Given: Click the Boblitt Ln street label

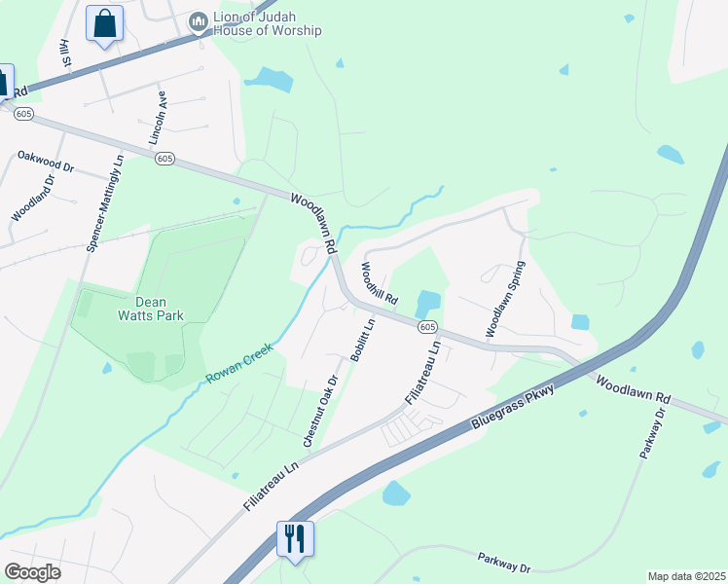Looking at the screenshot, I should [x=363, y=340].
